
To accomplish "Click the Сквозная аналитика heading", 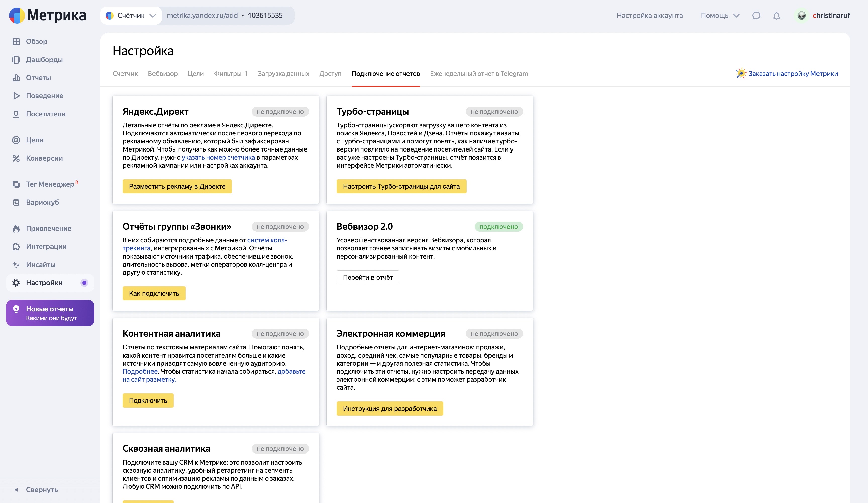I will 166,448.
